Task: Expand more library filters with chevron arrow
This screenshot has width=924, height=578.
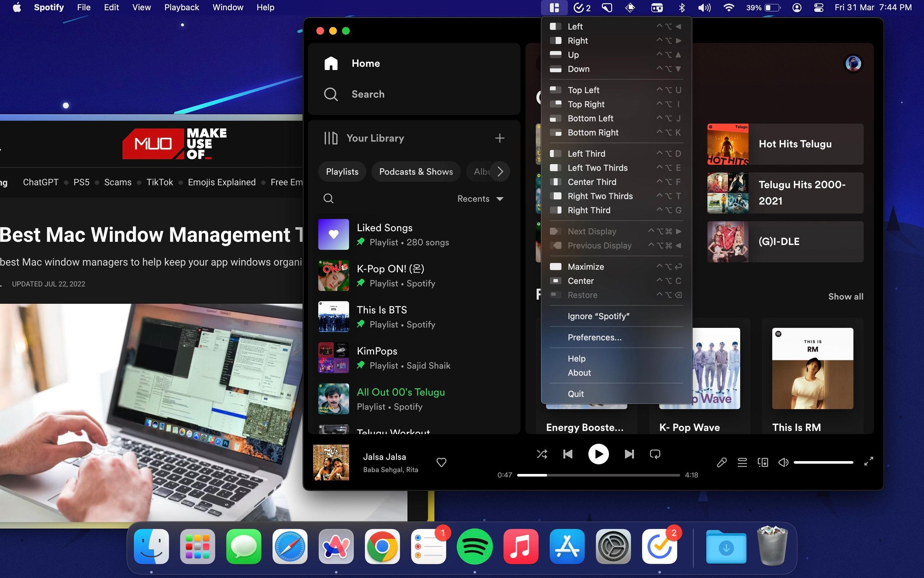Action: pyautogui.click(x=500, y=172)
